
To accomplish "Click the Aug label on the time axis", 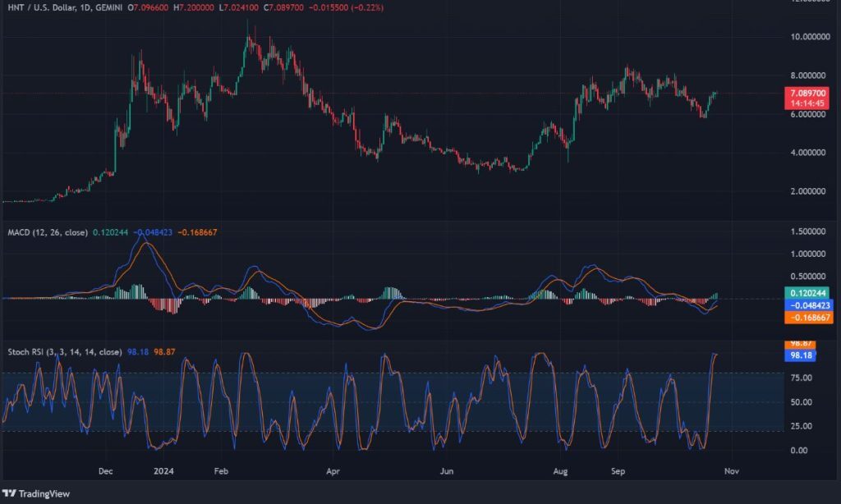I will [x=560, y=471].
